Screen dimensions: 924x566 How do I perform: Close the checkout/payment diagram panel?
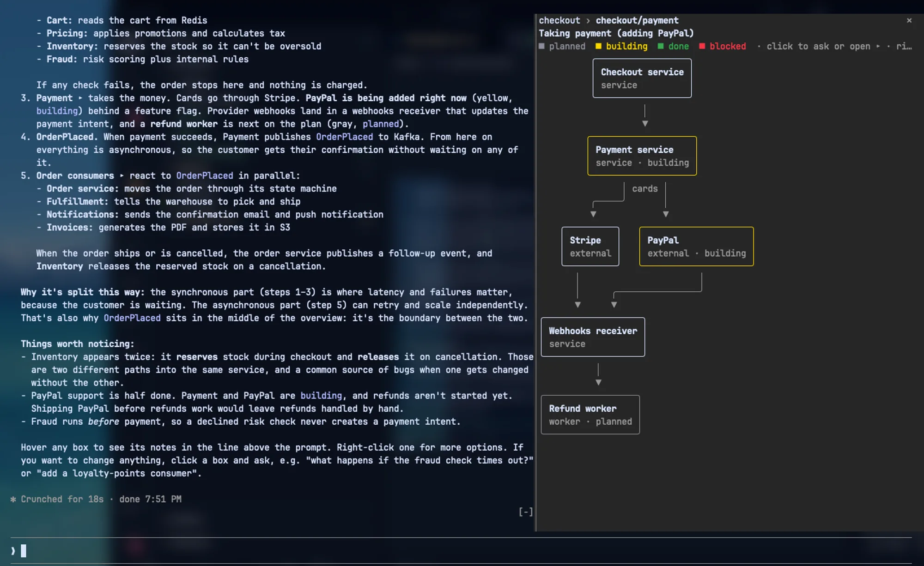(x=909, y=20)
